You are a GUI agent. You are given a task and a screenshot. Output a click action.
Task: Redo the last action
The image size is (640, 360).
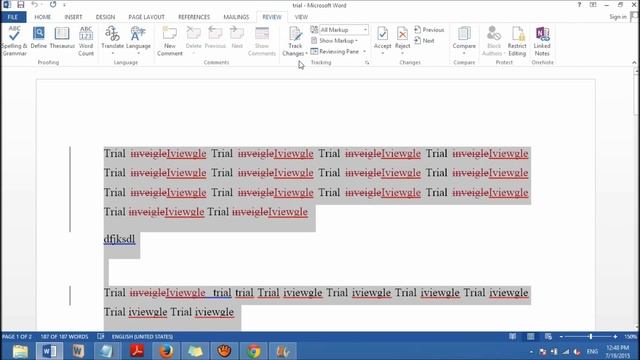(x=53, y=5)
